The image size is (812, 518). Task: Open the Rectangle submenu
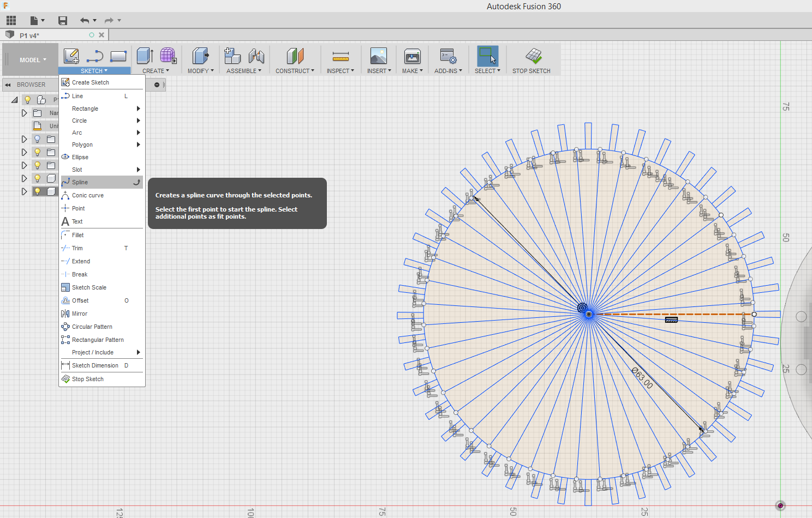pyautogui.click(x=102, y=109)
